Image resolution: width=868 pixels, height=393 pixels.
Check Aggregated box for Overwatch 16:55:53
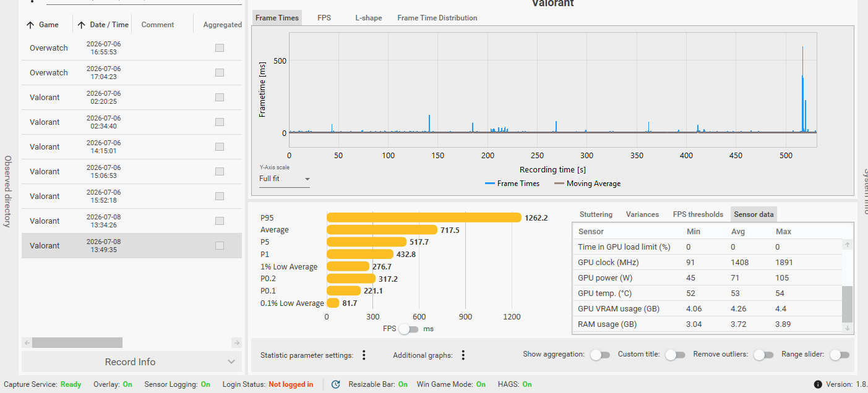220,48
